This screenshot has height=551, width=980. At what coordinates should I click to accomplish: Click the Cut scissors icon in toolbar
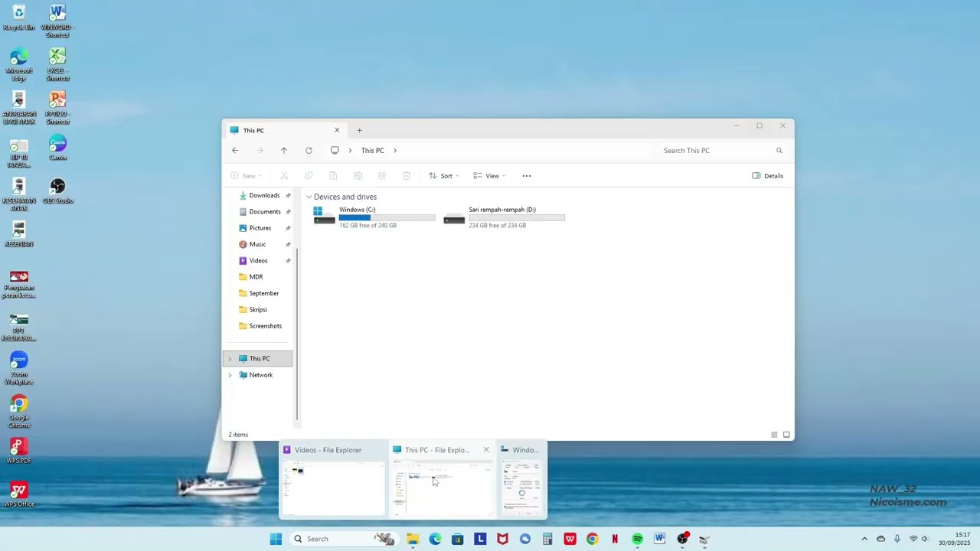coord(284,176)
